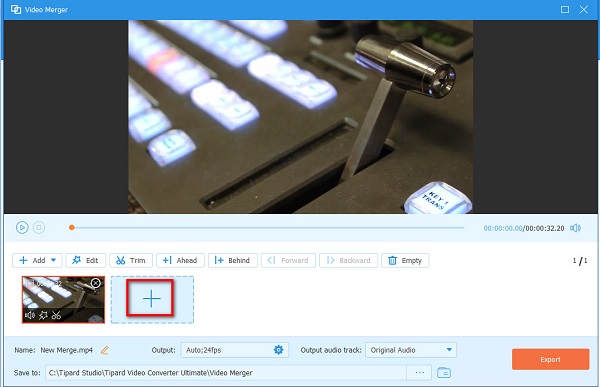Click the playback progress slider handle
The height and width of the screenshot is (387, 600).
pyautogui.click(x=72, y=227)
